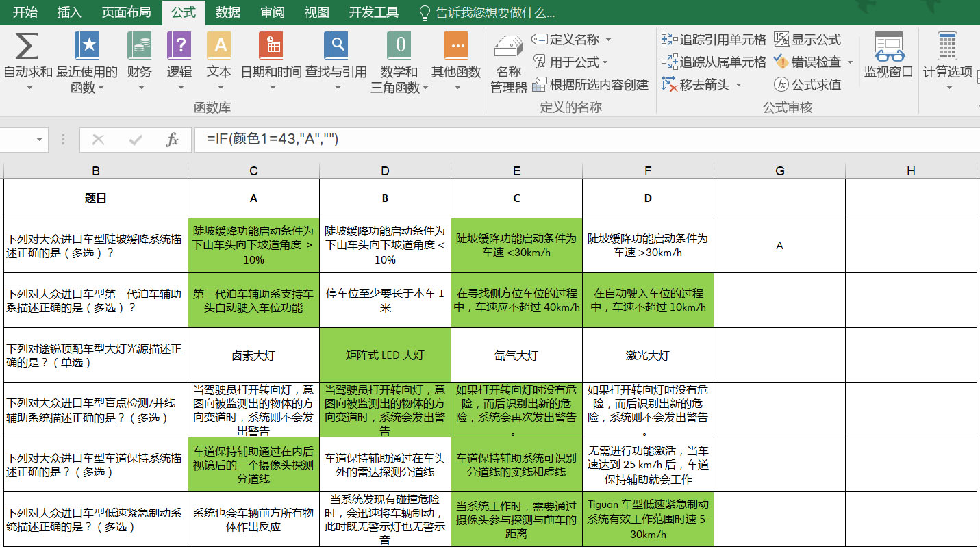Screen dimensions: 980x551
Task: Open the Financial functions icon
Action: [x=140, y=47]
